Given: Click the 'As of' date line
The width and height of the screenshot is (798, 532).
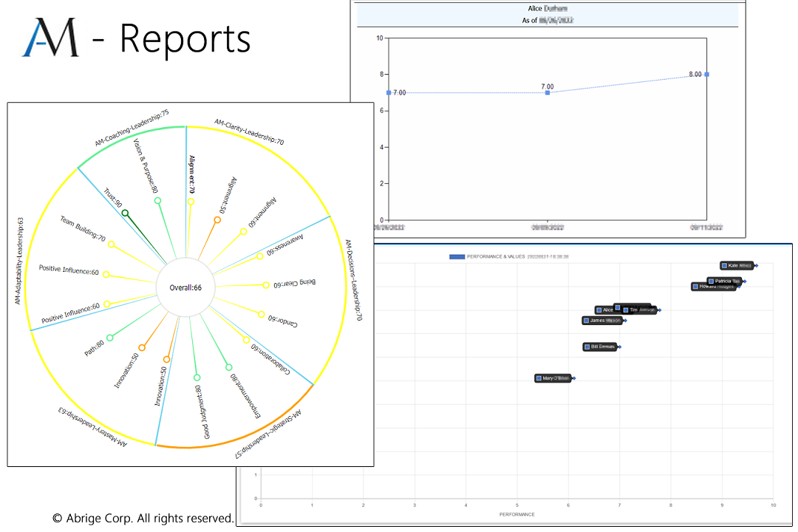Looking at the screenshot, I should [x=547, y=21].
